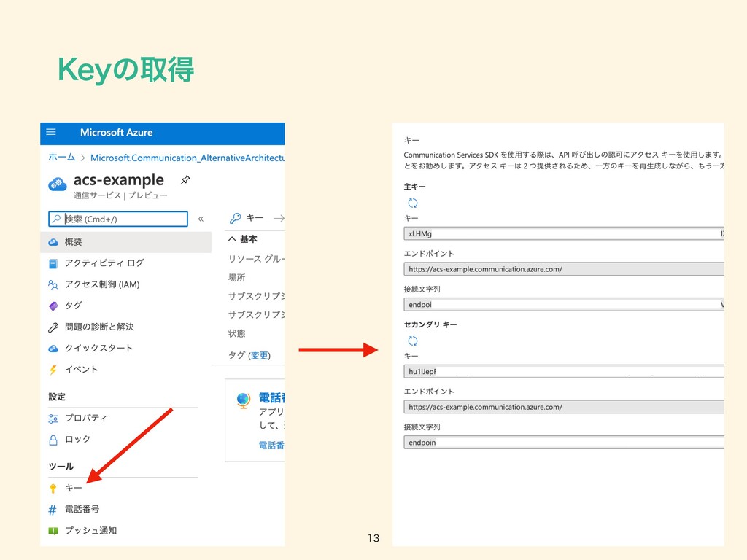Click the リソース グループ label
Viewport: 747px width, 560px height.
257,259
